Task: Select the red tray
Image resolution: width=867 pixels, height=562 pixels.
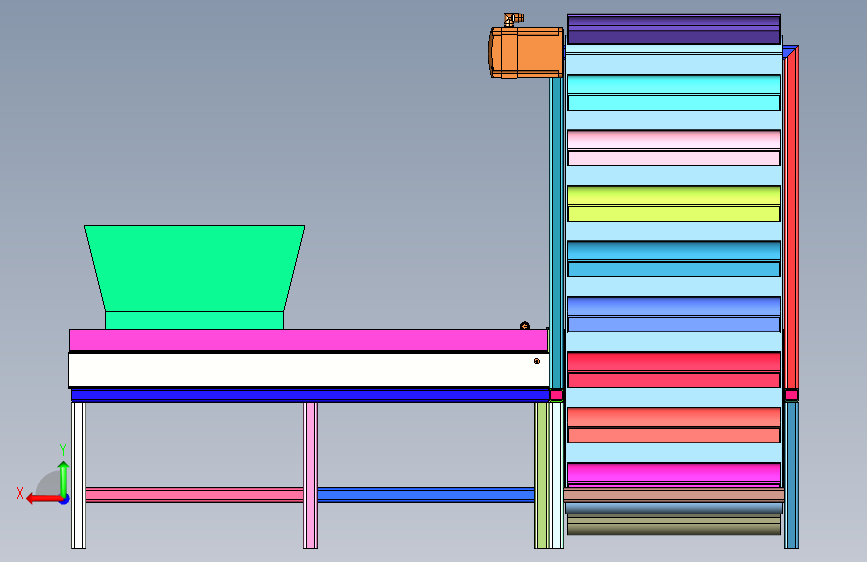Action: tap(673, 370)
